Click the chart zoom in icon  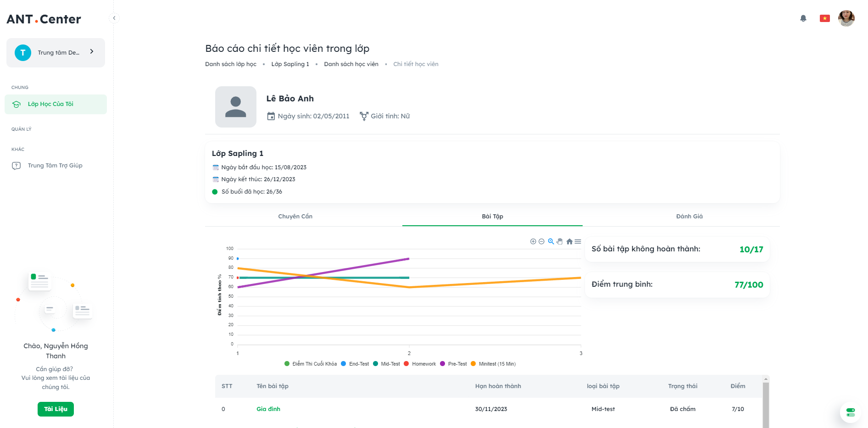click(x=533, y=241)
